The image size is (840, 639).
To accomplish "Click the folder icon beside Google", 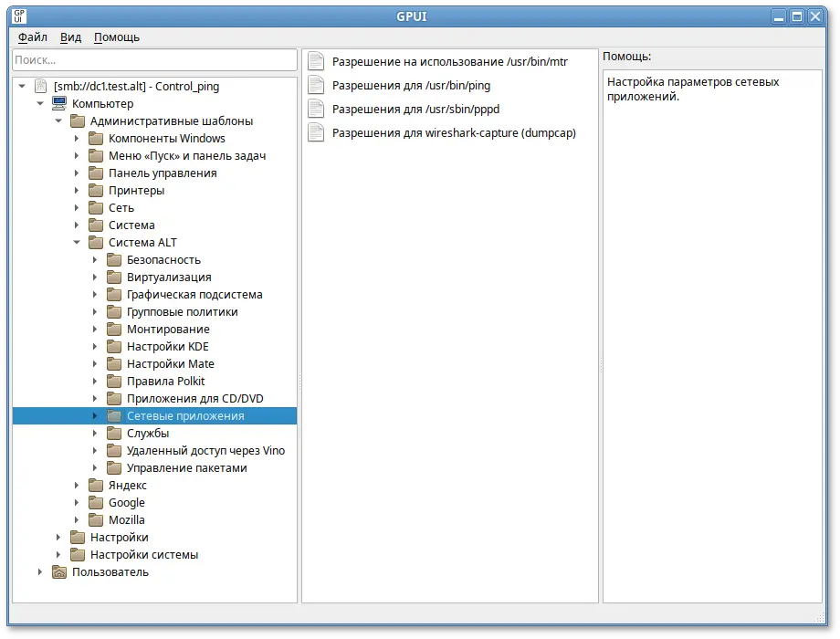I will pos(96,503).
